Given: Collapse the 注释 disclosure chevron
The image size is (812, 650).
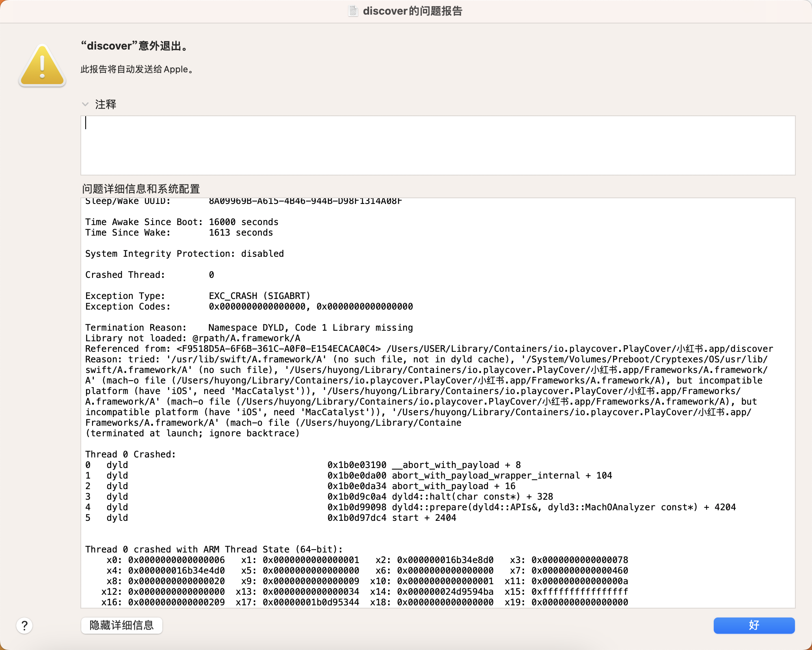Looking at the screenshot, I should 85,104.
